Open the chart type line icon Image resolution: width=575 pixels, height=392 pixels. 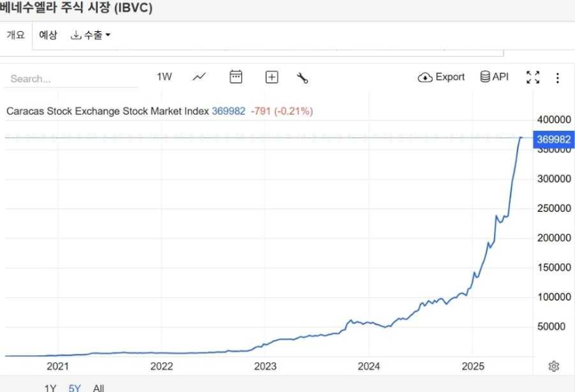[200, 77]
